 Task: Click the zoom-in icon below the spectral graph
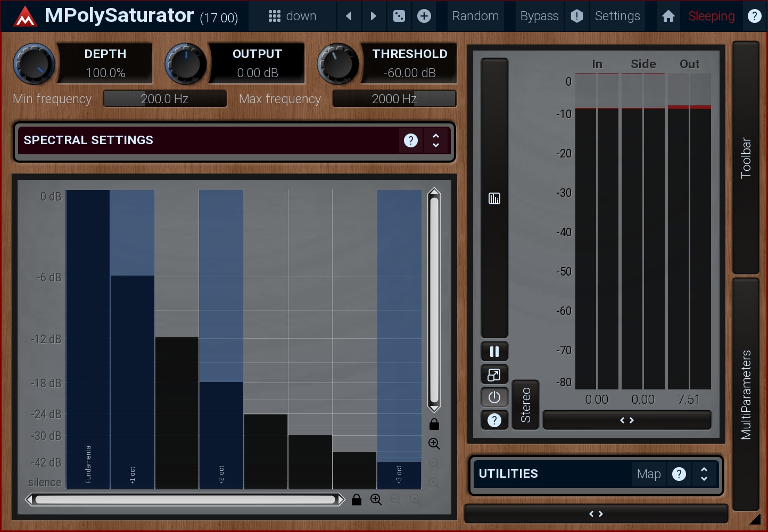click(x=376, y=500)
